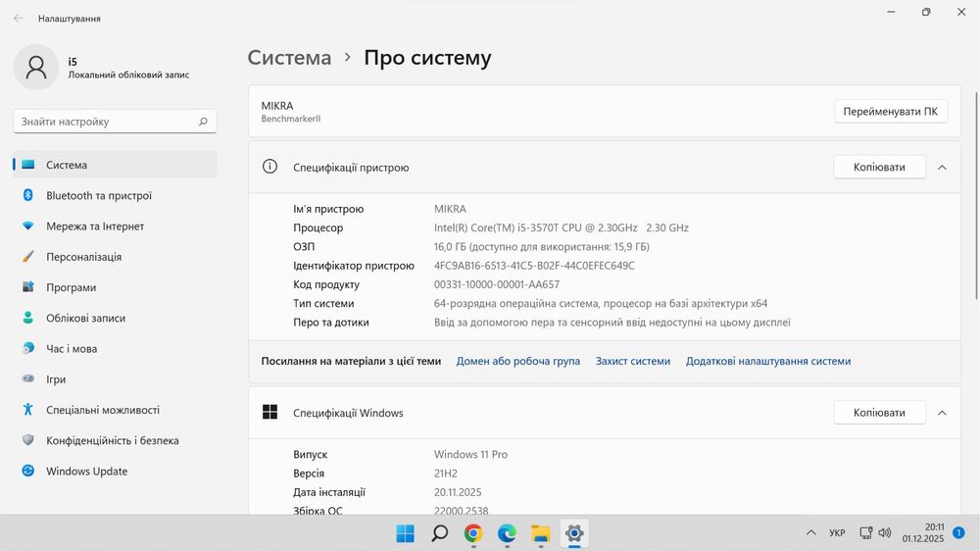Click the Windows 11 Pro edition value
The height and width of the screenshot is (551, 980).
[x=470, y=454]
